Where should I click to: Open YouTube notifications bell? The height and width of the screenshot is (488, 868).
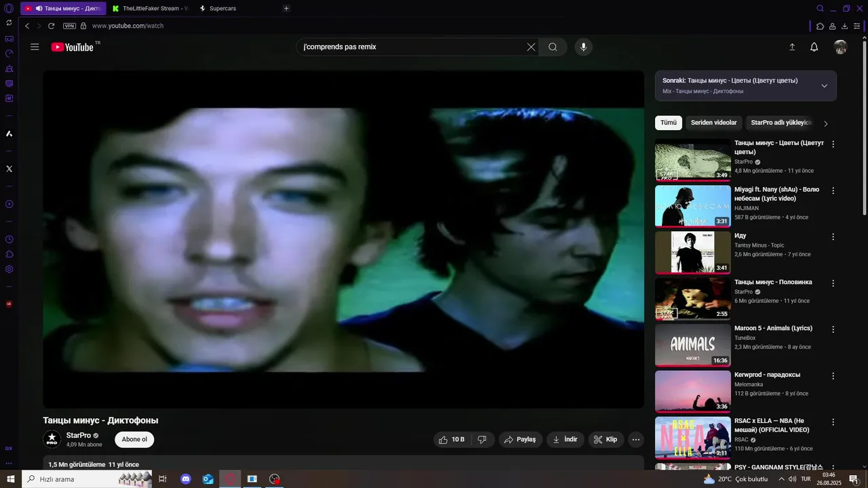click(814, 47)
